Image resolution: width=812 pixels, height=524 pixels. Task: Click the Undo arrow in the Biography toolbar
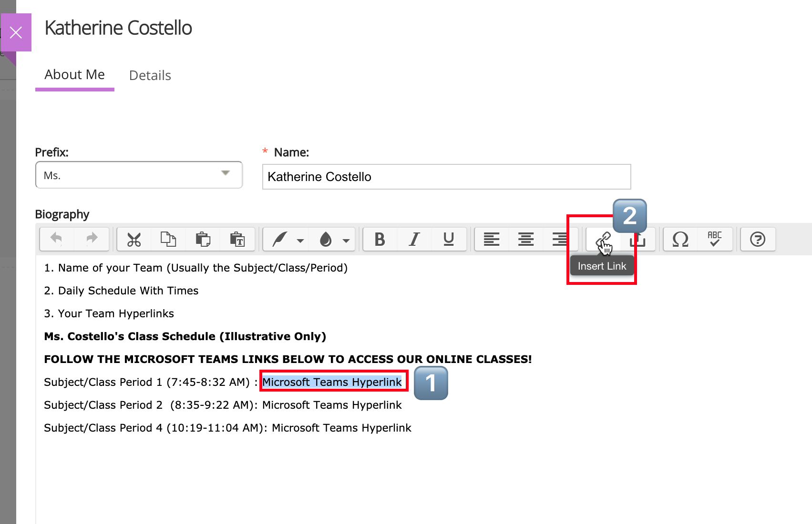pos(57,239)
